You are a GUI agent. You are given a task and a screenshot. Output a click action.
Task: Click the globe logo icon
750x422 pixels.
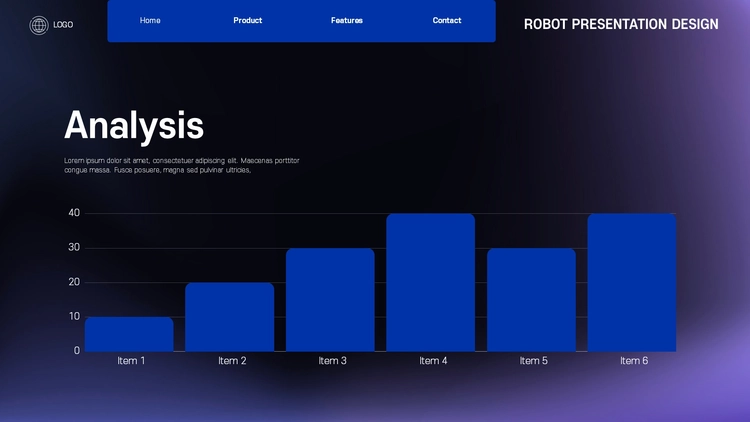pyautogui.click(x=39, y=25)
